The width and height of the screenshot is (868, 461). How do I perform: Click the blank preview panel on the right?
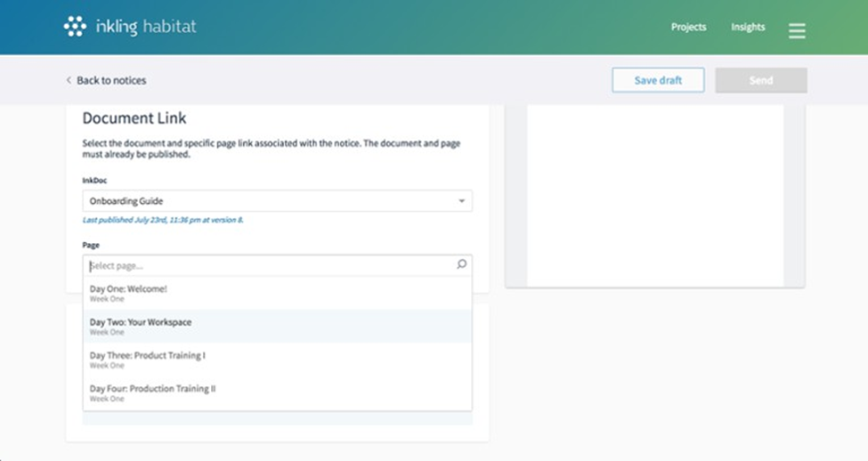pyautogui.click(x=654, y=196)
